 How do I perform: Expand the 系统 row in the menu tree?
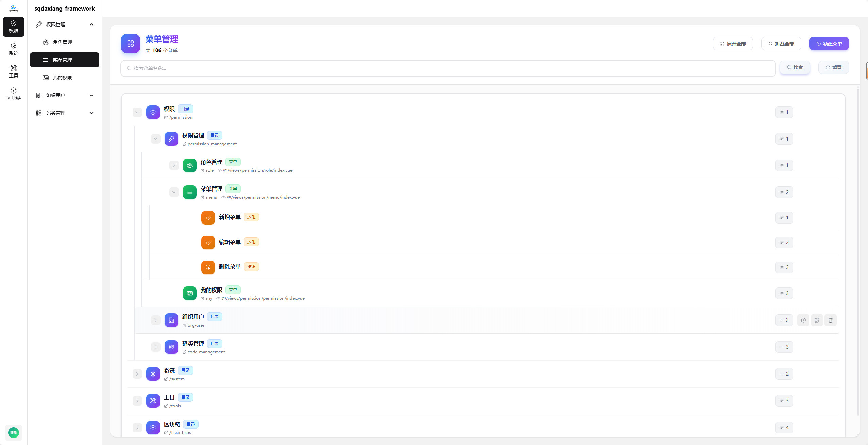137,374
